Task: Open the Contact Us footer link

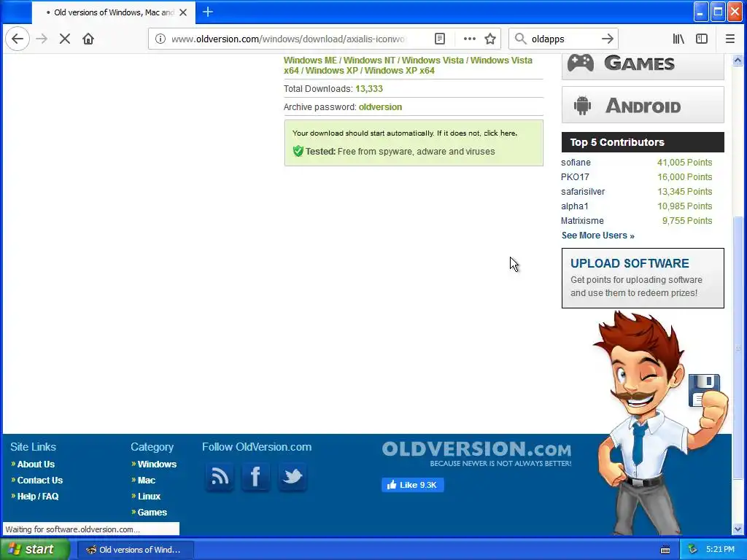Action: (x=40, y=481)
